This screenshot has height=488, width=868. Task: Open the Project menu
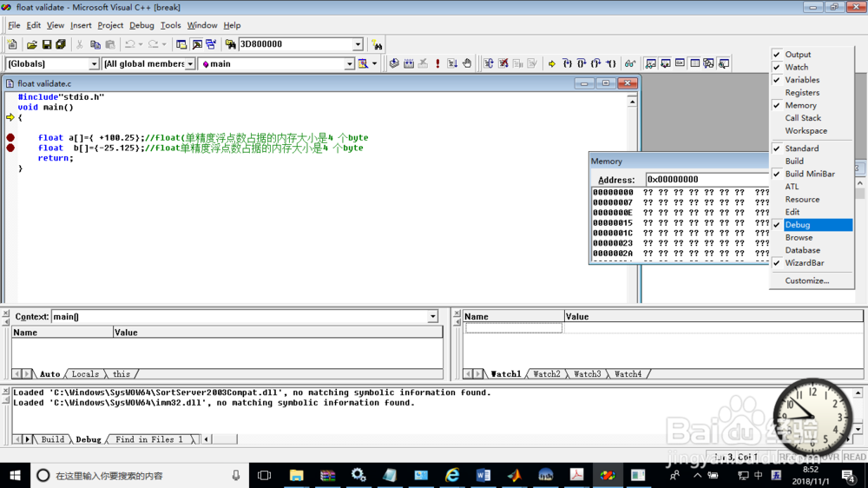(x=110, y=25)
